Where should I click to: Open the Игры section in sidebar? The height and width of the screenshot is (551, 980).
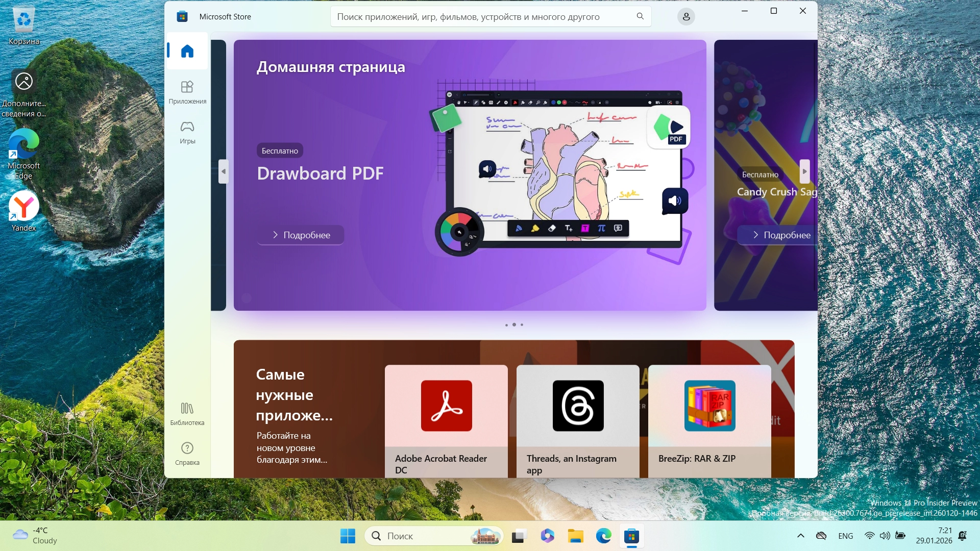coord(187,132)
